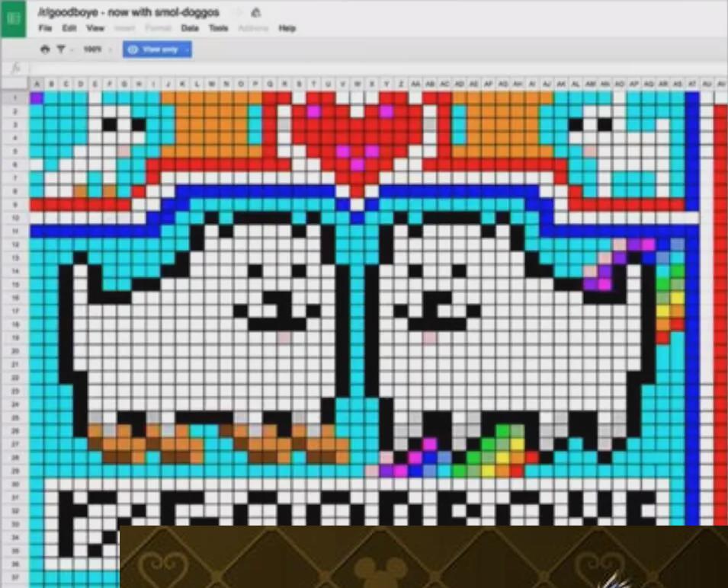728x588 pixels.
Task: Open the 100% zoom dropdown
Action: 98,50
